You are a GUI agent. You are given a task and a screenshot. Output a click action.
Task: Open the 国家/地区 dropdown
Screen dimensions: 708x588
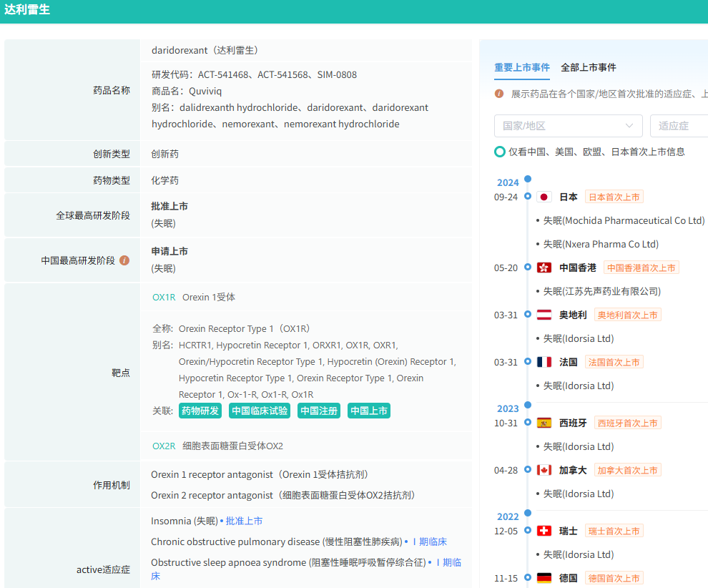[568, 126]
